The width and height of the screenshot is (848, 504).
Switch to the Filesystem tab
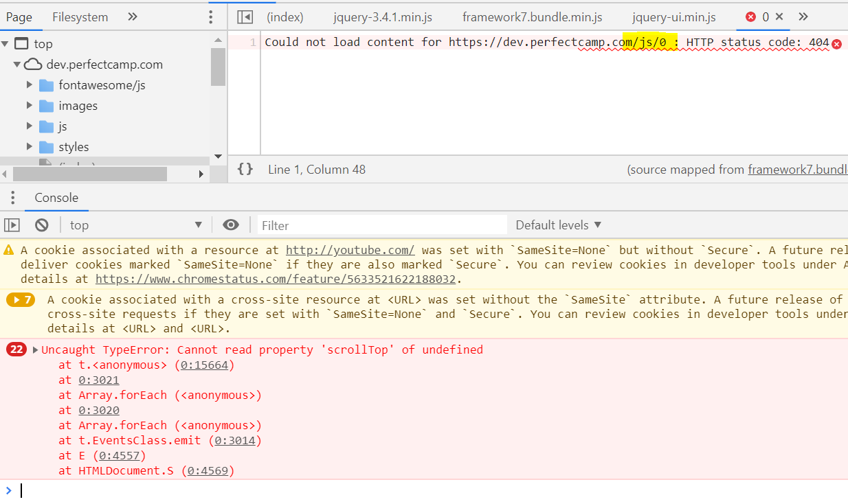pos(80,17)
